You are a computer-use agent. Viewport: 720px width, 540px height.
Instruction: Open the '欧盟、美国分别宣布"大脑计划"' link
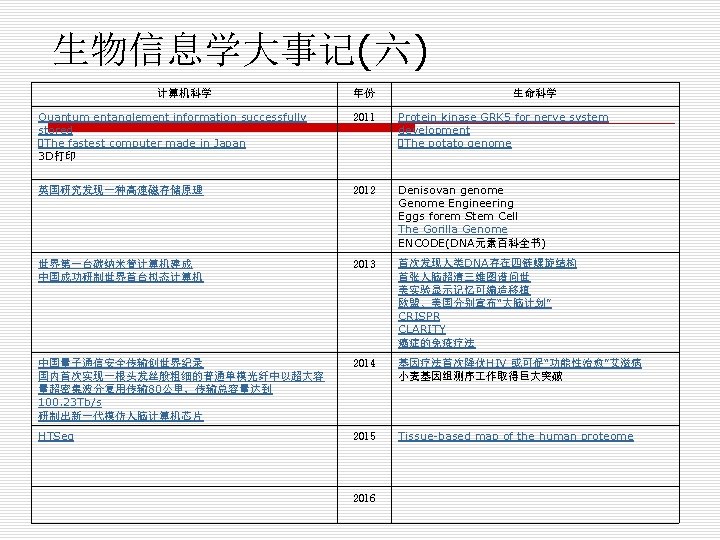[x=475, y=303]
